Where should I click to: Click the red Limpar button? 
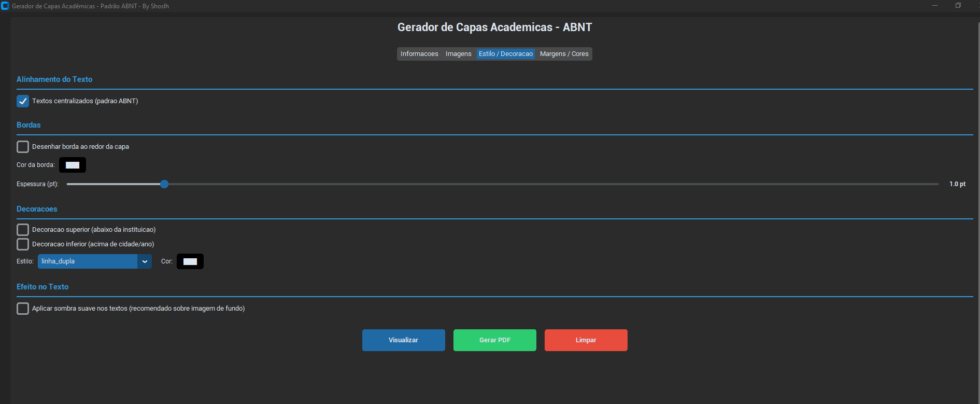pos(586,340)
